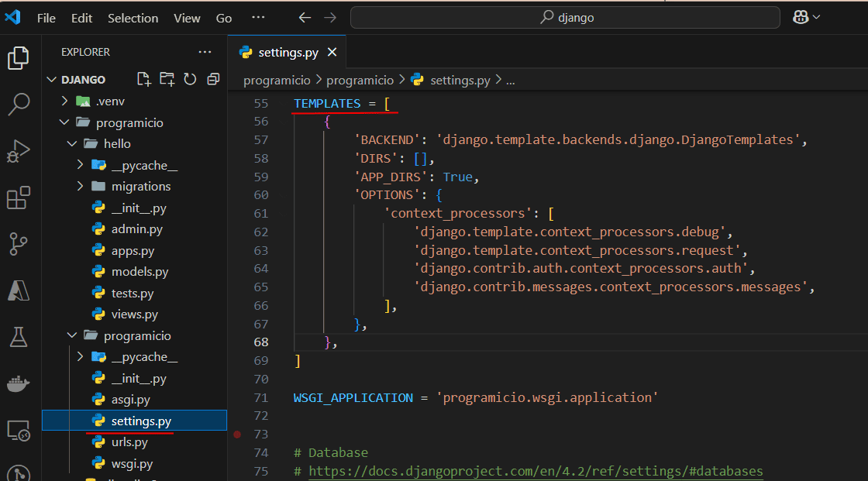Open the Source Control view
This screenshot has height=481, width=868.
pos(19,244)
